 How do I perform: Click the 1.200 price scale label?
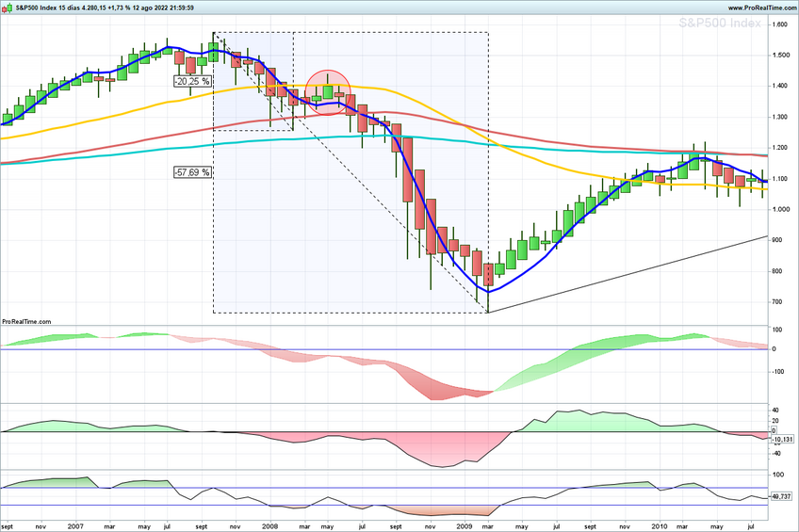[780, 148]
